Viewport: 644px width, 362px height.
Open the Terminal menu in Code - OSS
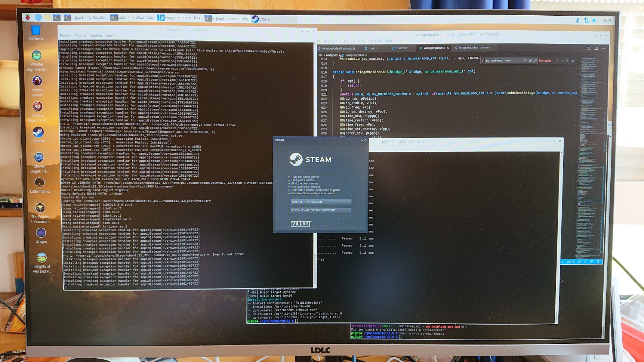coord(374,41)
